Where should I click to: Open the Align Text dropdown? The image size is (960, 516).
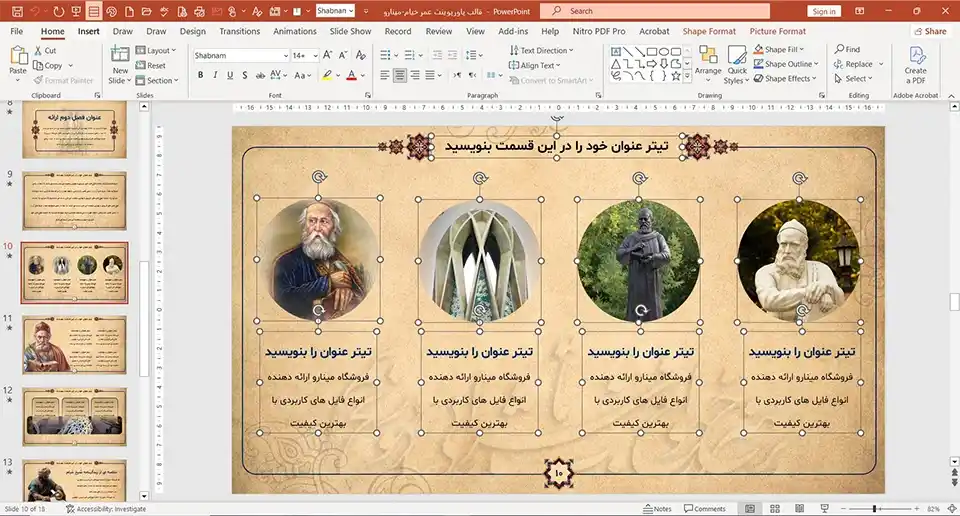tap(534, 65)
